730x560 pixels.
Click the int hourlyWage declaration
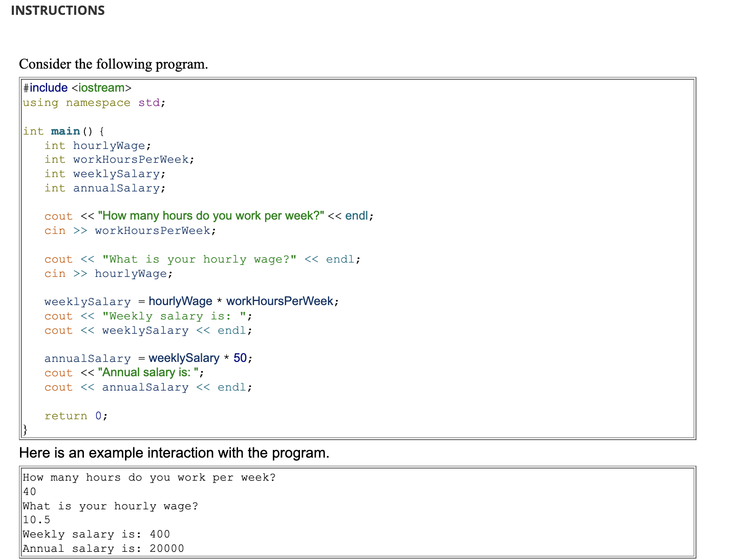[x=97, y=145]
